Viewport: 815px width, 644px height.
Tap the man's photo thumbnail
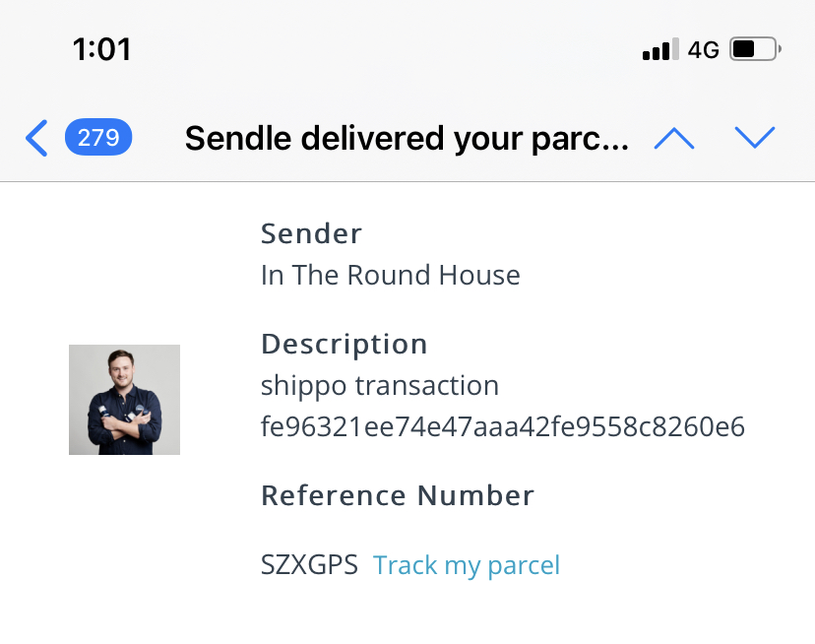124,400
